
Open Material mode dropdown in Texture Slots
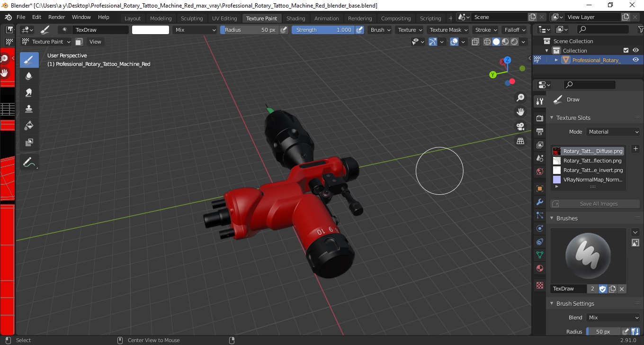613,132
